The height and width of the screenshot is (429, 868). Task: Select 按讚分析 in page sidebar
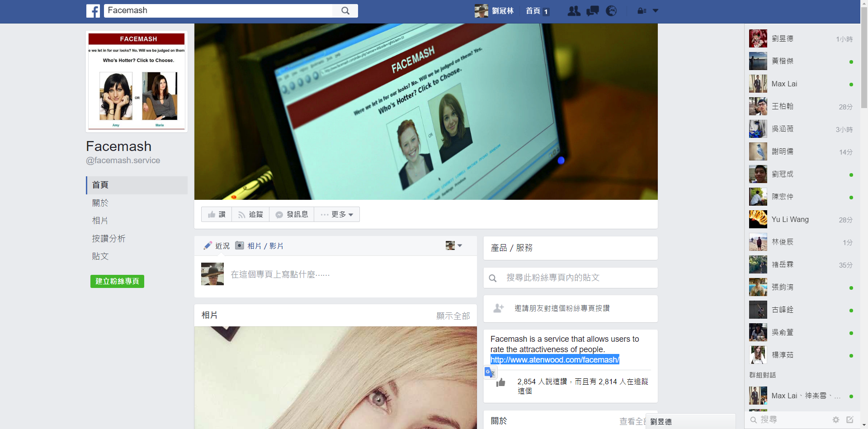pos(108,238)
